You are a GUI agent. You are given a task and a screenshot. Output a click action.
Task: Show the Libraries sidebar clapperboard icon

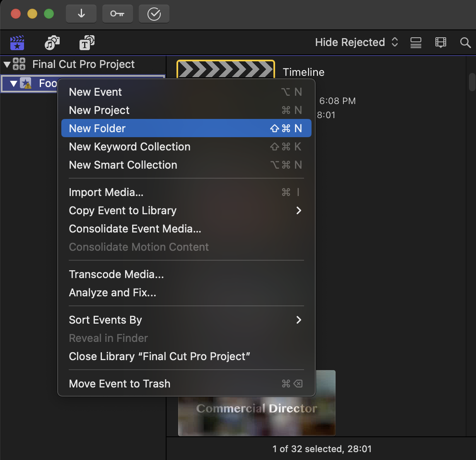(17, 43)
